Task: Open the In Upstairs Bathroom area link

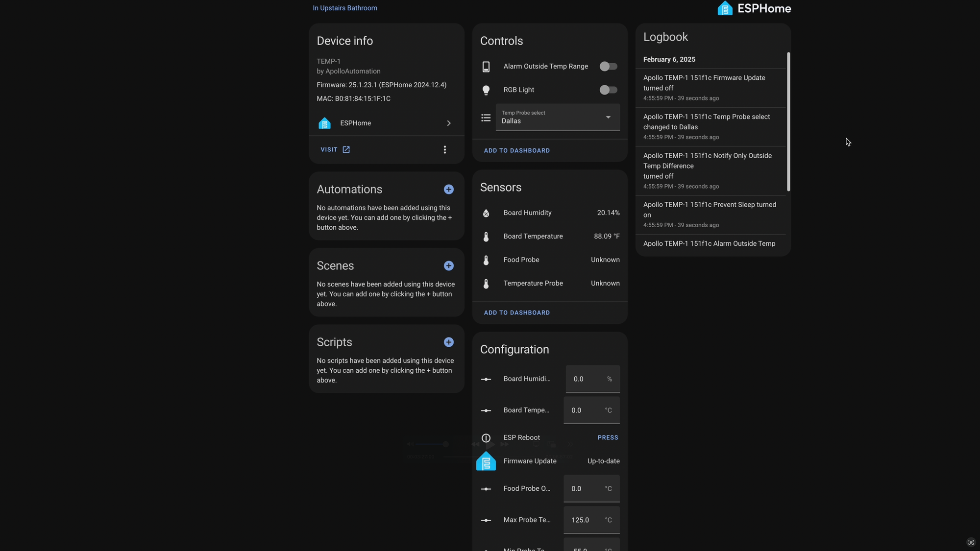Action: 344,8
